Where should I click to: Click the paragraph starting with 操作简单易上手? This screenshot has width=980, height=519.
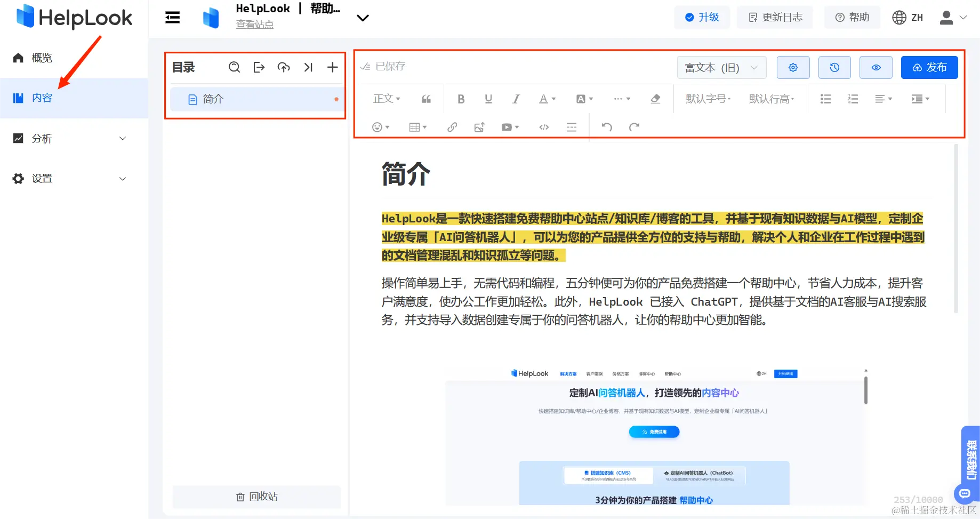pos(654,301)
